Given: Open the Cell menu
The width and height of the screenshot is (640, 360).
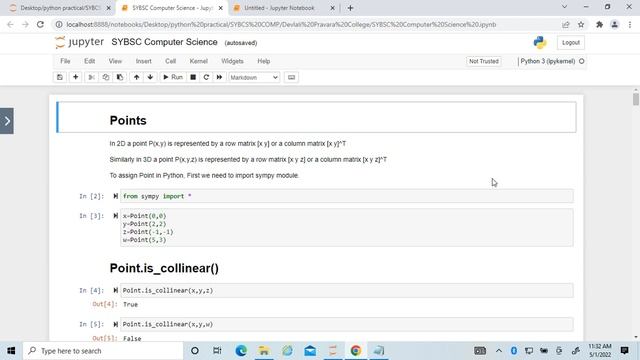Looking at the screenshot, I should pyautogui.click(x=170, y=61).
